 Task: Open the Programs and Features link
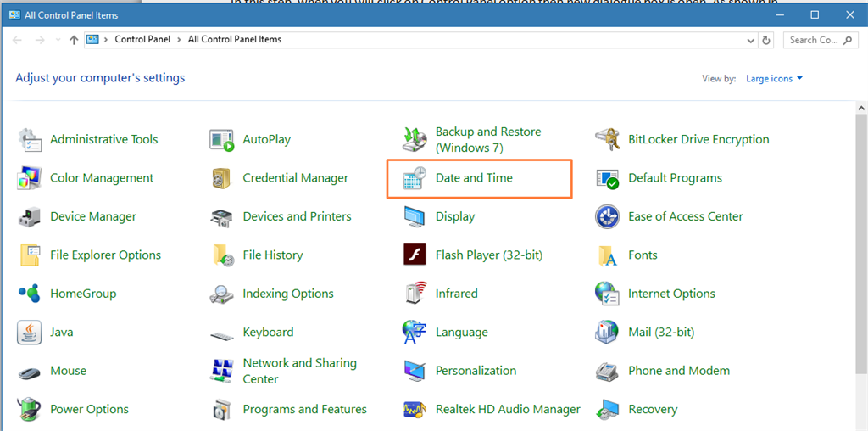coord(304,410)
